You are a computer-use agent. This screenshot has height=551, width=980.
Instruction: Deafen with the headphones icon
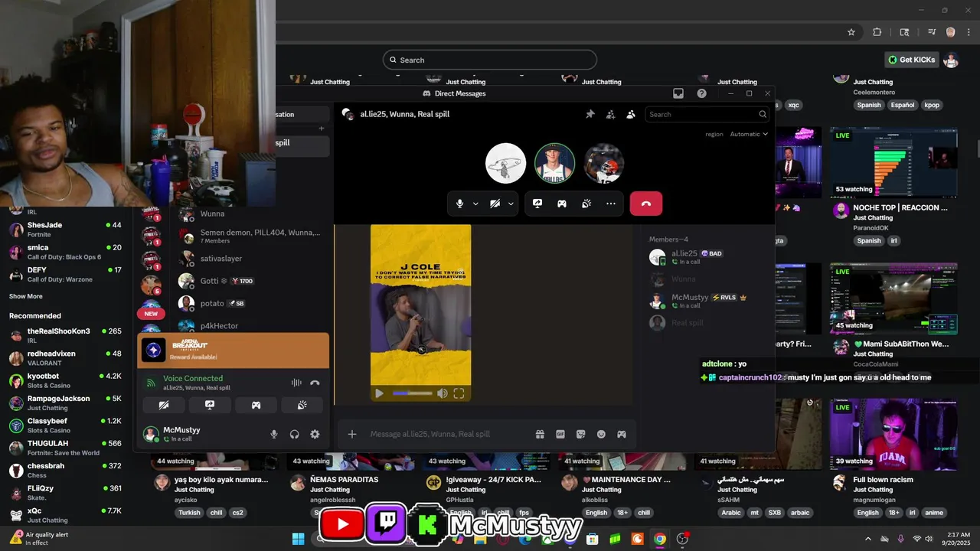[x=294, y=434]
